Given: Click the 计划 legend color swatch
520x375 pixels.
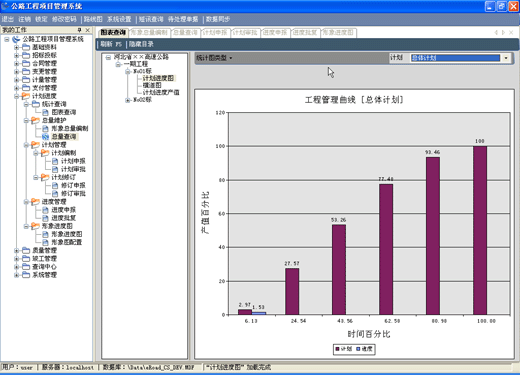Looking at the screenshot, I should [337, 349].
